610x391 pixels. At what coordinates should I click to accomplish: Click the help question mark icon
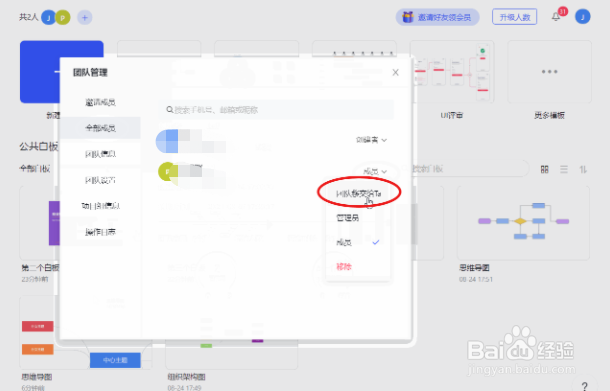(x=585, y=386)
